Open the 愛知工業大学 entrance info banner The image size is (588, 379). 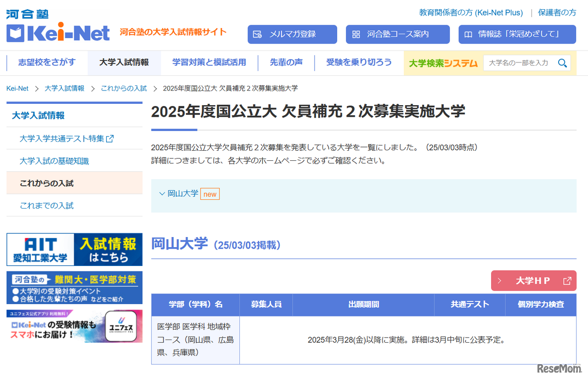click(74, 249)
